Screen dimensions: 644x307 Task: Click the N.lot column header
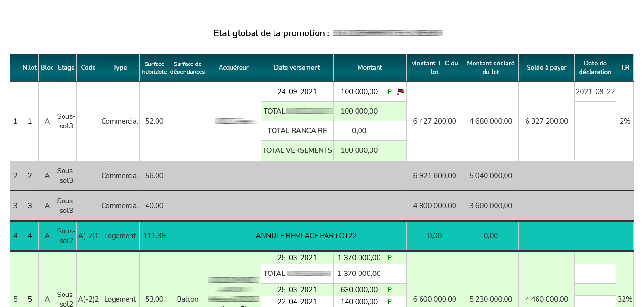[x=30, y=68]
